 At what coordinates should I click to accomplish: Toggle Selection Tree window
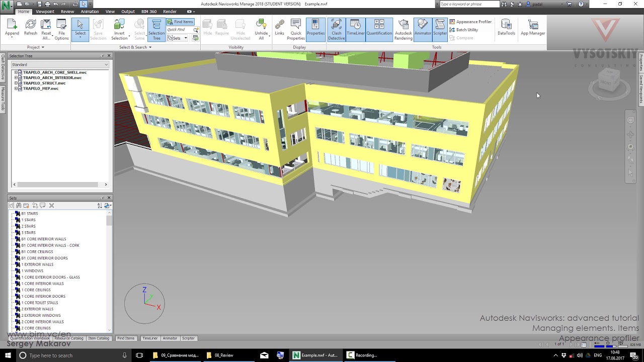coord(156,29)
